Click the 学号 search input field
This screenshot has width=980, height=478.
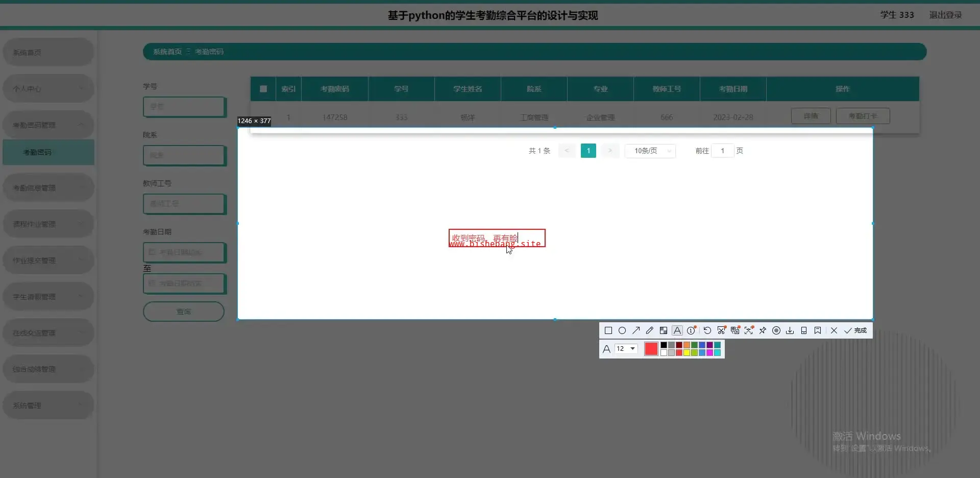click(x=184, y=107)
